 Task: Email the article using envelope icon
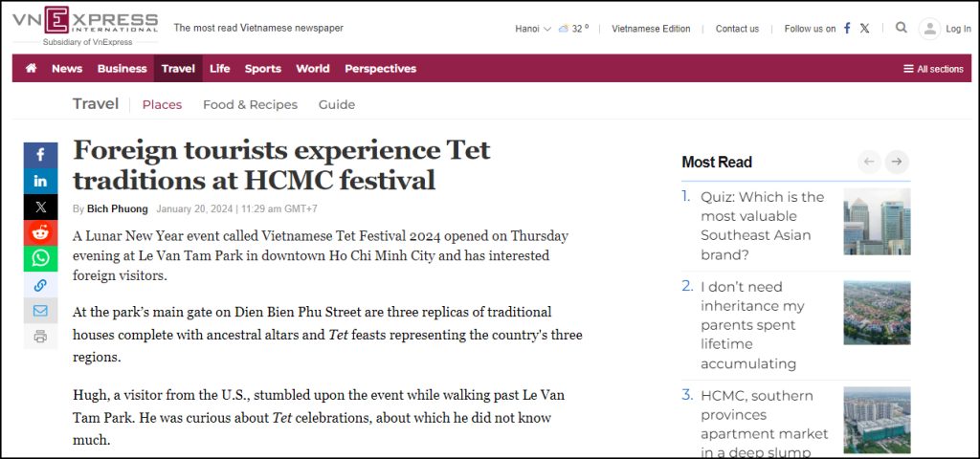[x=40, y=311]
